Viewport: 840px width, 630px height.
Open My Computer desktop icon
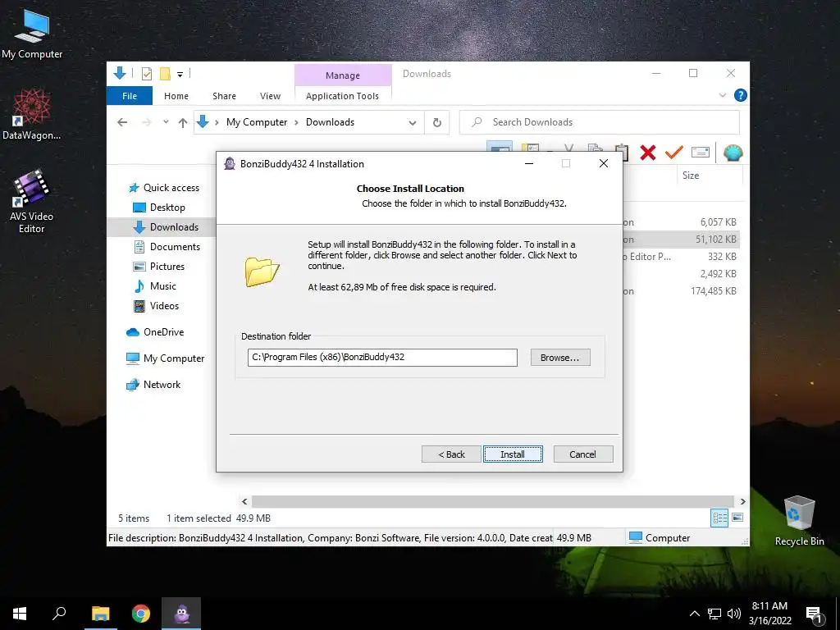(32, 34)
